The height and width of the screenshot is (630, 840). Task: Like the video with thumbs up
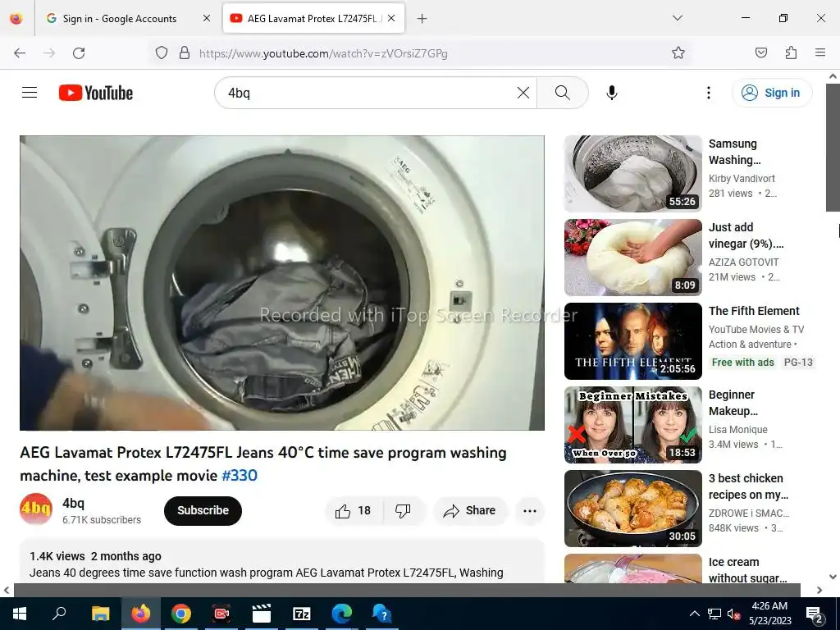(354, 510)
